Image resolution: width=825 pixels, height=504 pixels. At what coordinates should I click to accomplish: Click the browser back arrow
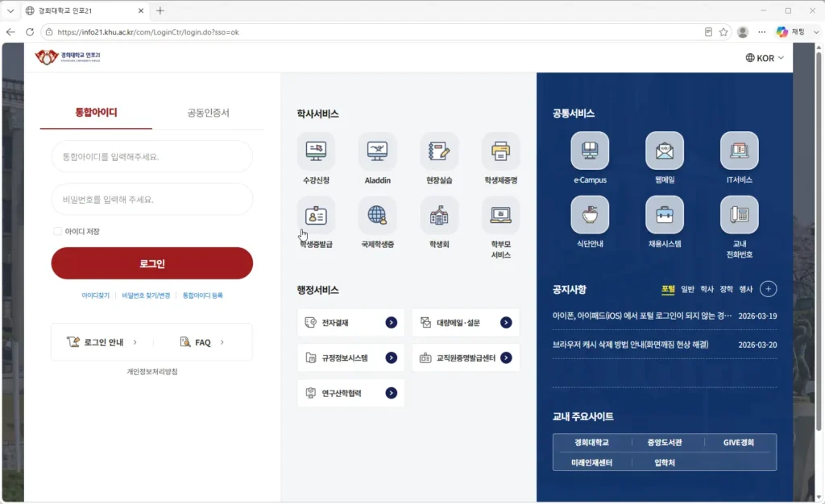click(x=10, y=32)
